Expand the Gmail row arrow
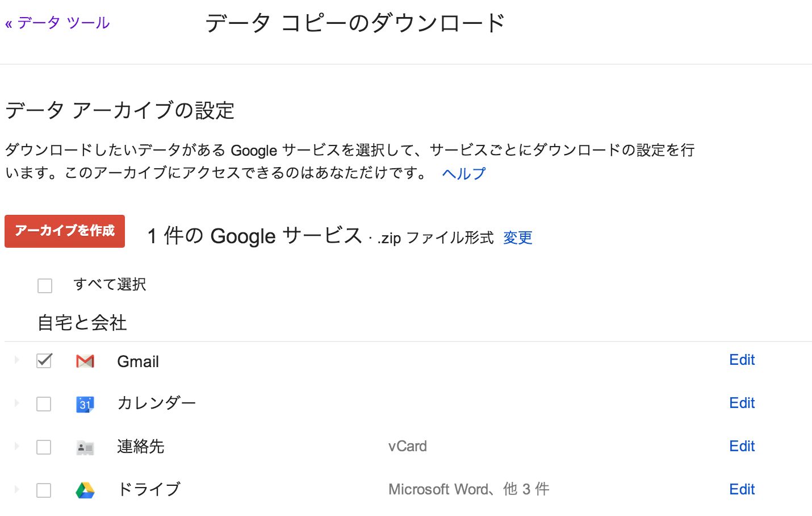 pyautogui.click(x=16, y=360)
